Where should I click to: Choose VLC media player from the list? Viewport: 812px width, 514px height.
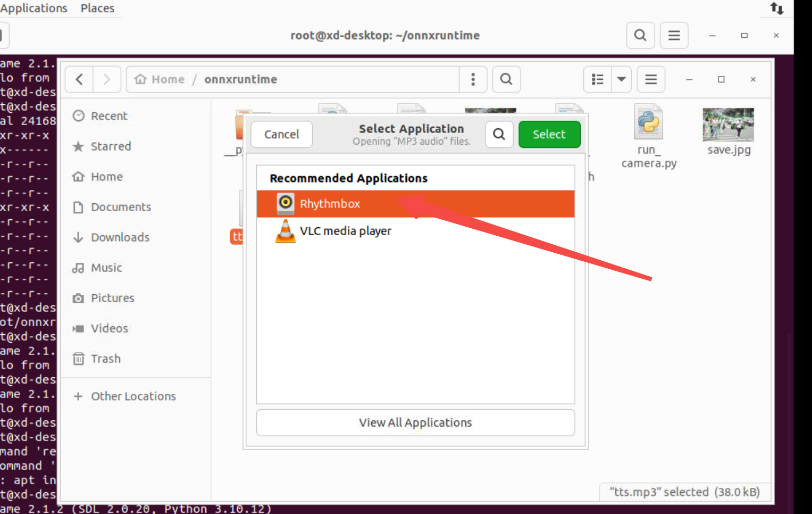pyautogui.click(x=415, y=231)
